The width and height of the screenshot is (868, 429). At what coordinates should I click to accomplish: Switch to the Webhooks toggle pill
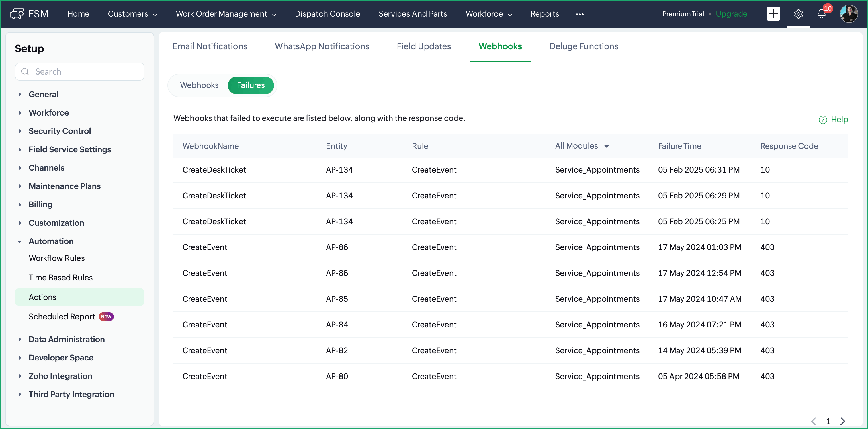pyautogui.click(x=199, y=85)
